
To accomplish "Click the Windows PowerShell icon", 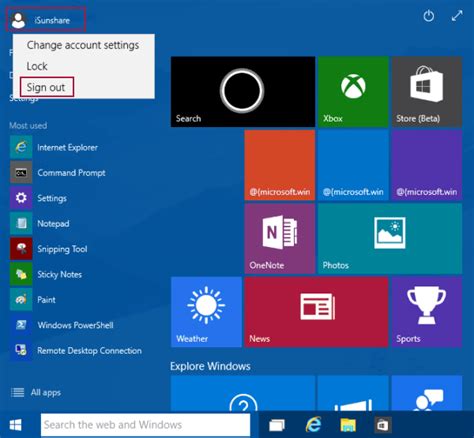I will (x=21, y=324).
